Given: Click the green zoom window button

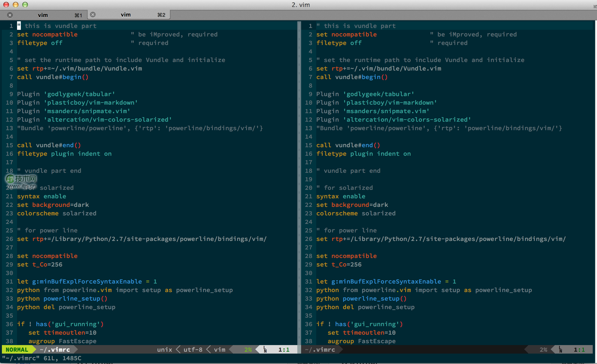Looking at the screenshot, I should (25, 4).
